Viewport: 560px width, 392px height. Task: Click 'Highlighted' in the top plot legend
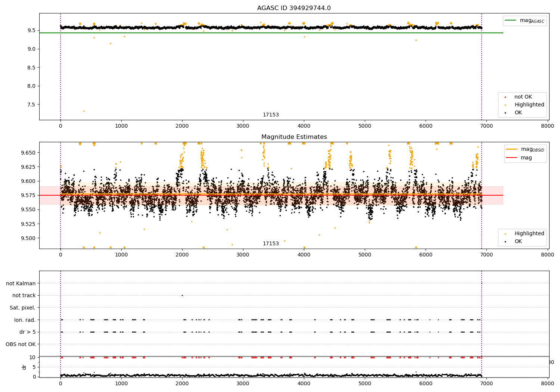click(x=529, y=105)
